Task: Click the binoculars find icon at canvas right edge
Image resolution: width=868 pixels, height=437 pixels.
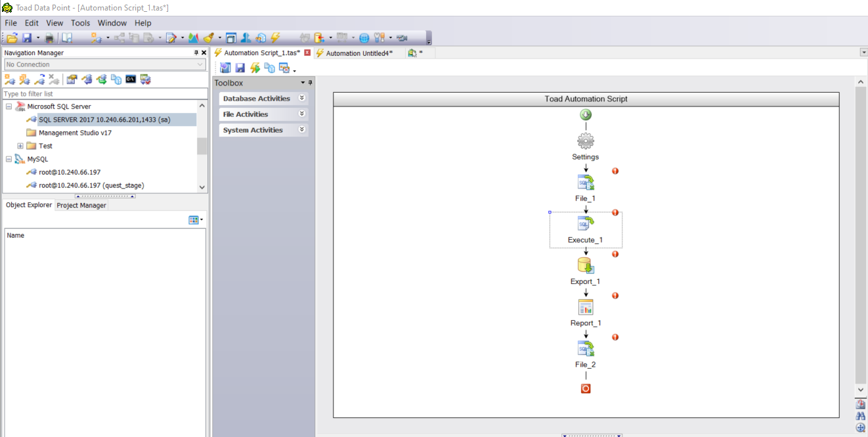Action: [861, 416]
